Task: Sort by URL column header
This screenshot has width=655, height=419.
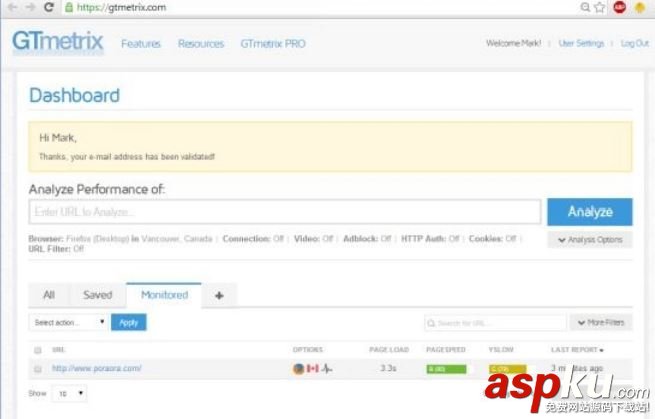Action: tap(58, 350)
